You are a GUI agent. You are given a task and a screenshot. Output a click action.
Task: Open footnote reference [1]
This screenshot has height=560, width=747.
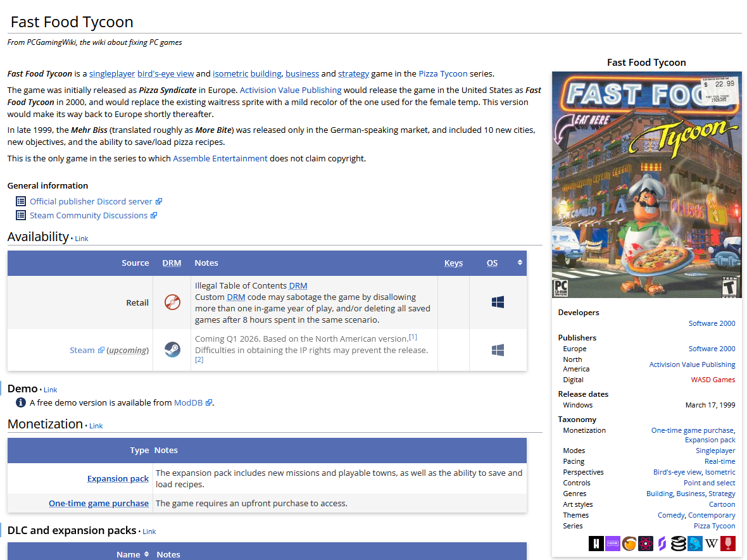pyautogui.click(x=413, y=337)
